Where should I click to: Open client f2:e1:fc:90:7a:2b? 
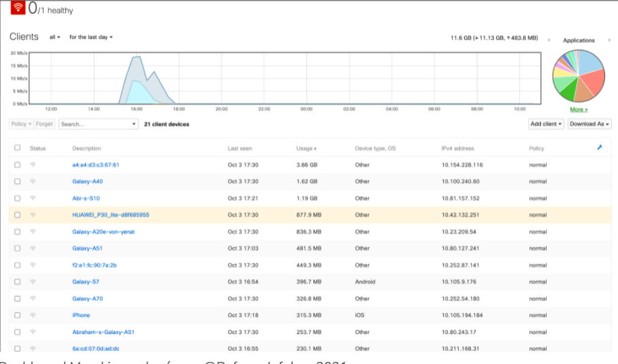point(95,265)
